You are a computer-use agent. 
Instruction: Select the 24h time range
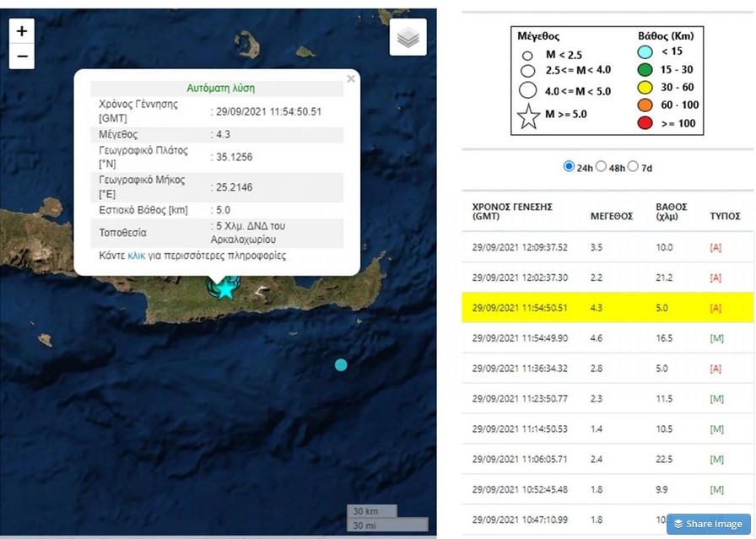(569, 166)
